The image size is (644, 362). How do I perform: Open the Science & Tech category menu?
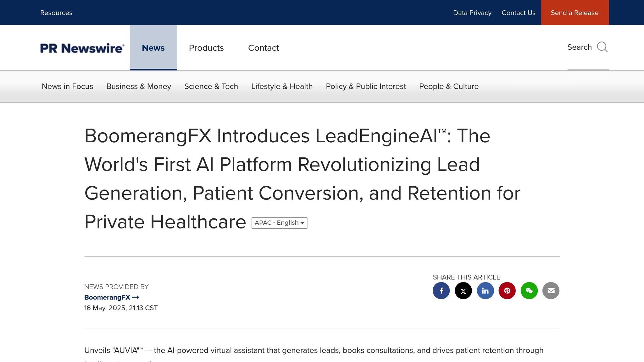211,86
